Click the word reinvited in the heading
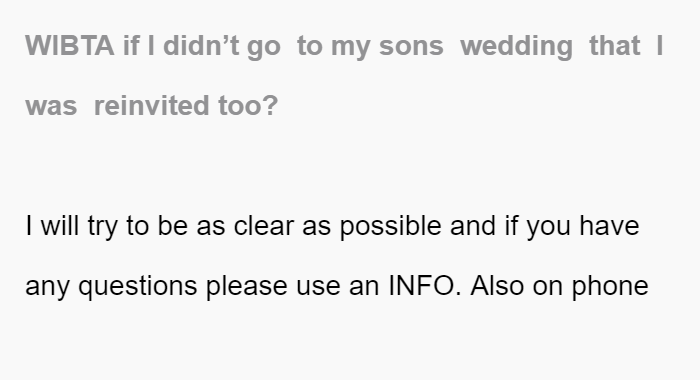The image size is (700, 380). [152, 106]
